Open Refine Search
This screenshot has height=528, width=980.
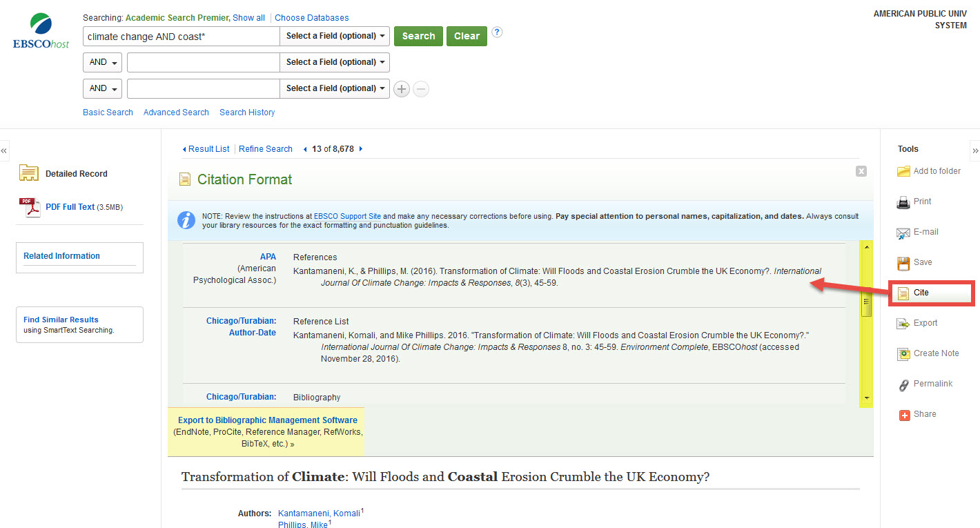[x=266, y=149]
